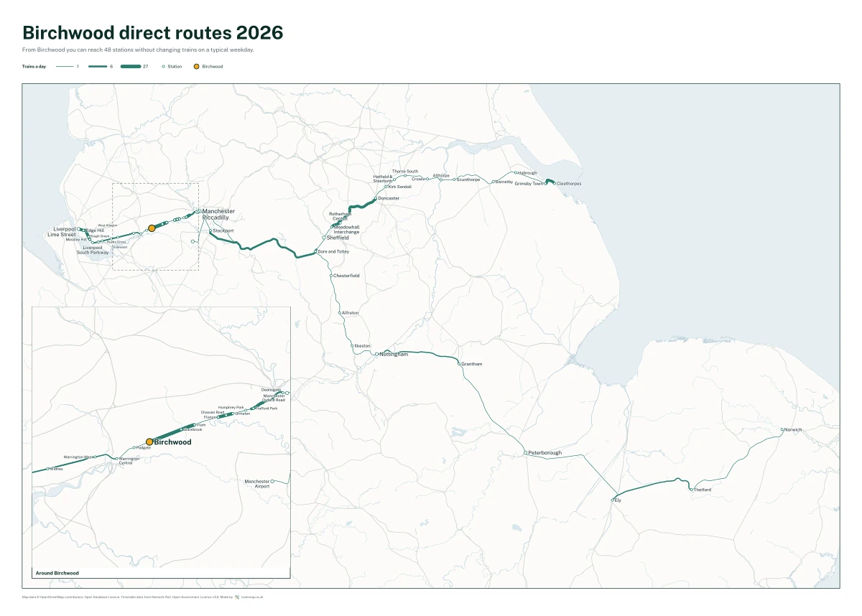Click the Urmston label in the inset
This screenshot has width=862, height=616.
click(243, 414)
